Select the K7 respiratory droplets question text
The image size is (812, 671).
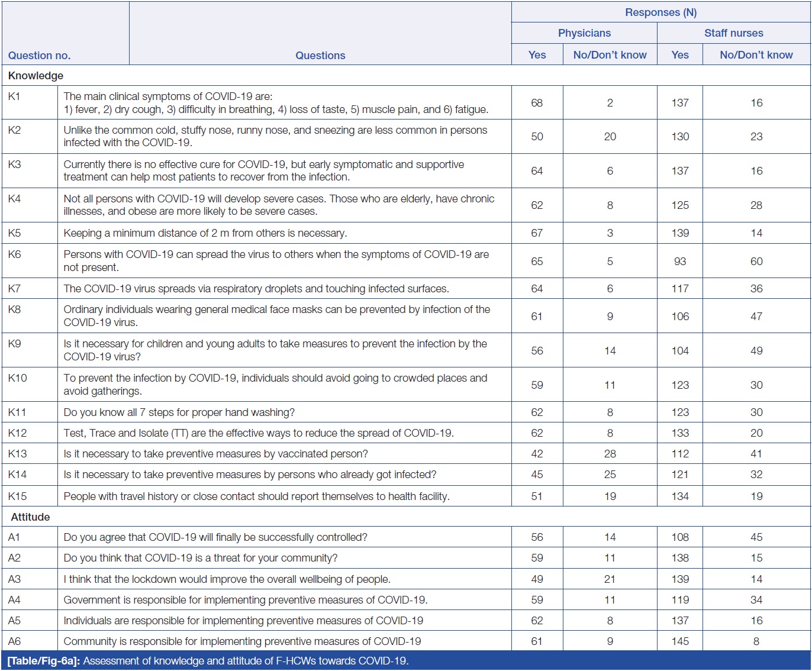(256, 289)
